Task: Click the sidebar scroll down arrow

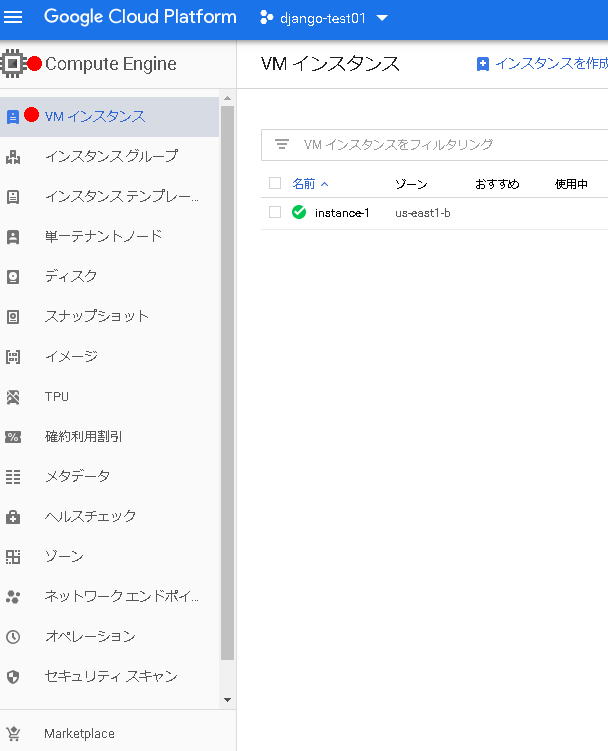Action: [x=228, y=700]
